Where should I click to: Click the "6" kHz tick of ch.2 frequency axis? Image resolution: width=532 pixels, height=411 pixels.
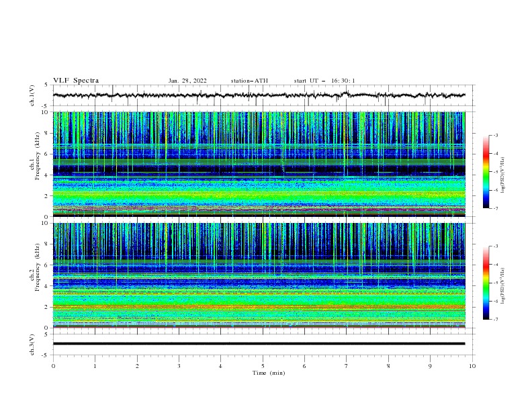(46, 265)
